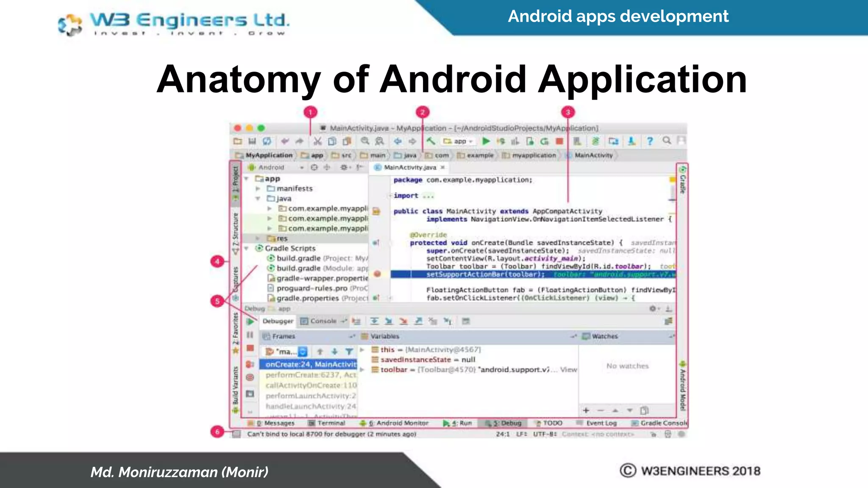
Task: Click the Cut scissors icon in toolbar
Action: (x=317, y=141)
